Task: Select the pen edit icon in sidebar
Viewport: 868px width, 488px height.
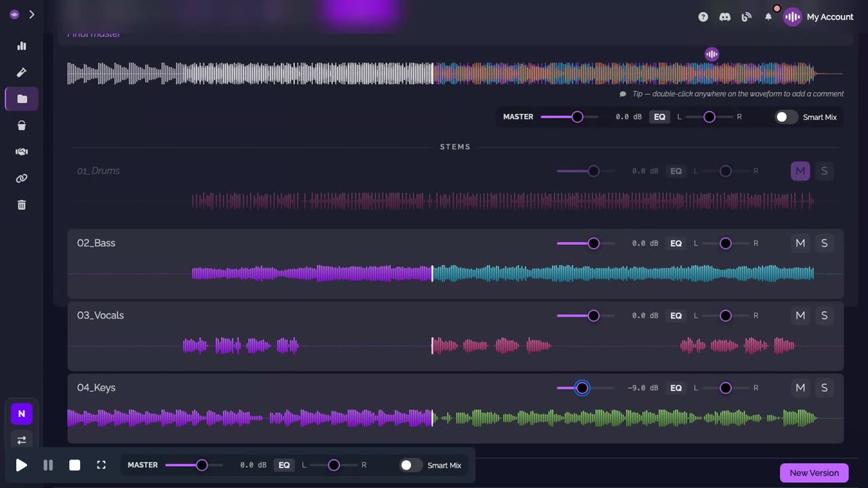Action: tap(22, 73)
